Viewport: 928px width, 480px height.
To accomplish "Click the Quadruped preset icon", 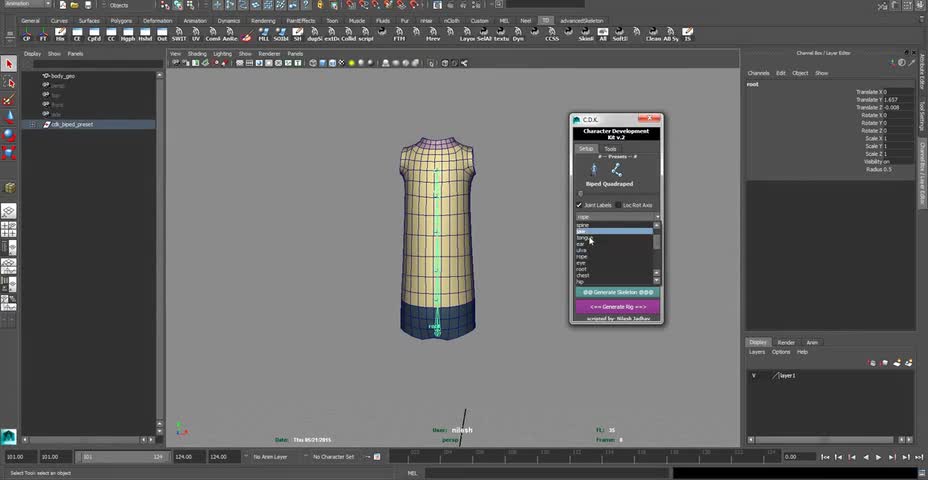I will point(617,169).
